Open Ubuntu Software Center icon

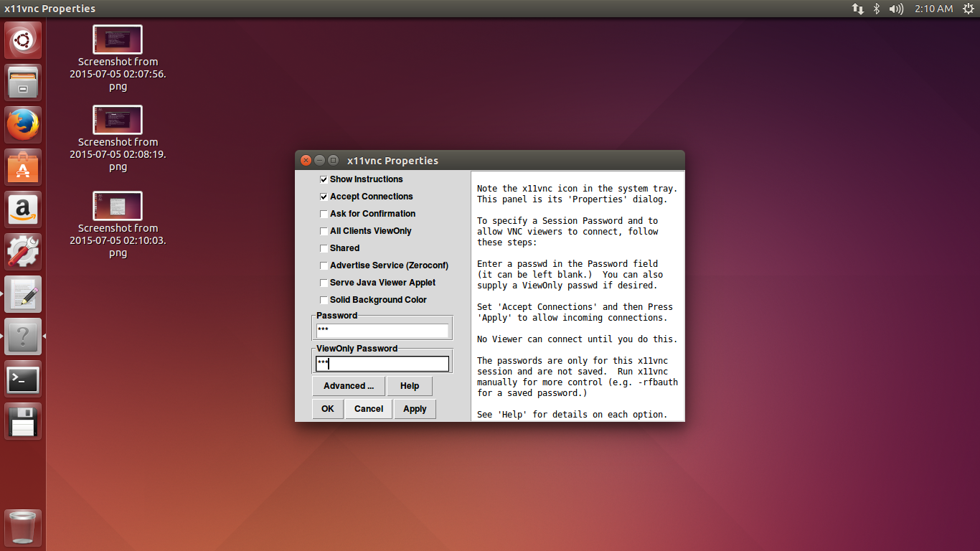coord(24,167)
